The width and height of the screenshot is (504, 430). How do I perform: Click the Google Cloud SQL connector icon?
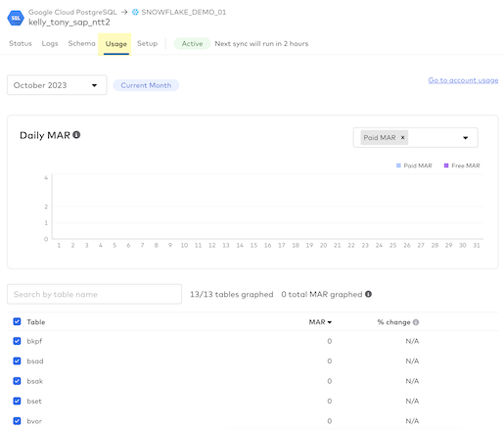16,18
